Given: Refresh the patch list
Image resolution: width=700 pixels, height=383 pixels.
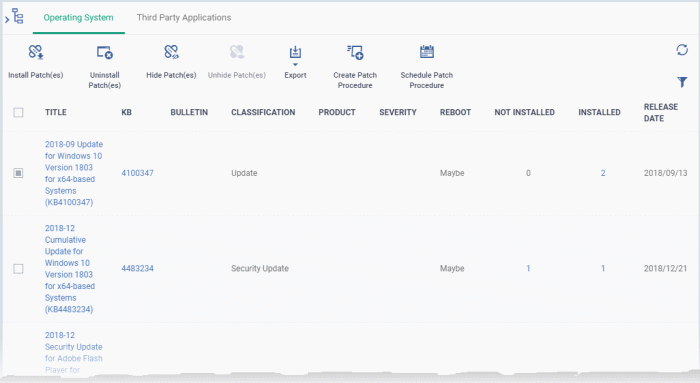Looking at the screenshot, I should pos(682,50).
